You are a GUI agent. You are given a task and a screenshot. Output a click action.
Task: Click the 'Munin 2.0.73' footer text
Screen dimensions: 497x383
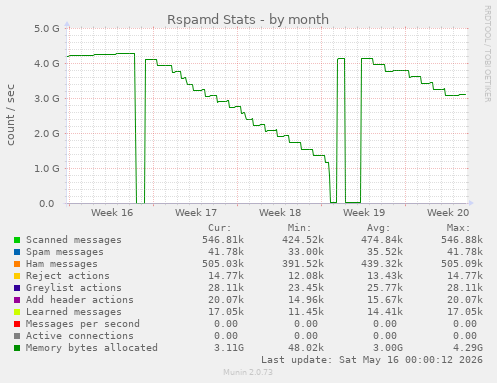248,372
